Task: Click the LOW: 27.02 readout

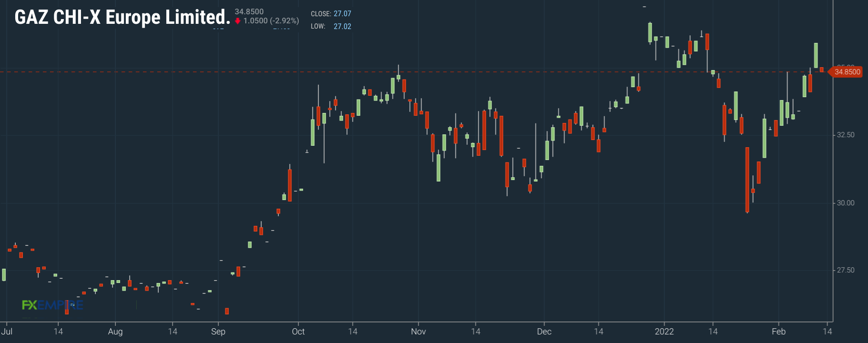Action: pos(331,27)
